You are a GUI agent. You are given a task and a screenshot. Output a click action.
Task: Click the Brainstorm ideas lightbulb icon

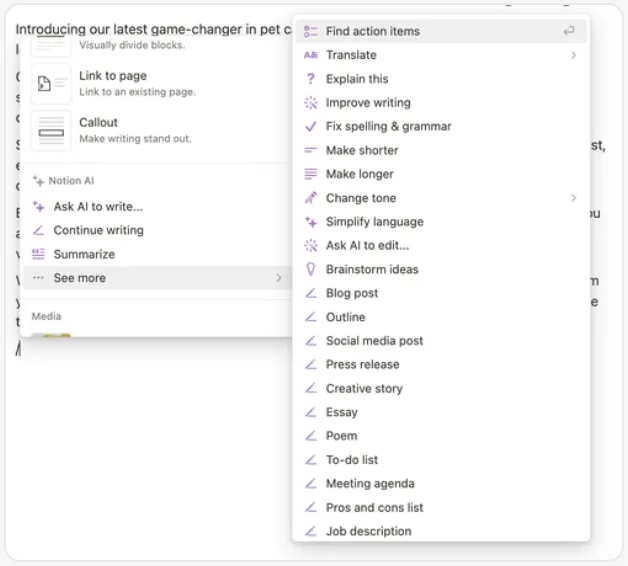coord(310,269)
